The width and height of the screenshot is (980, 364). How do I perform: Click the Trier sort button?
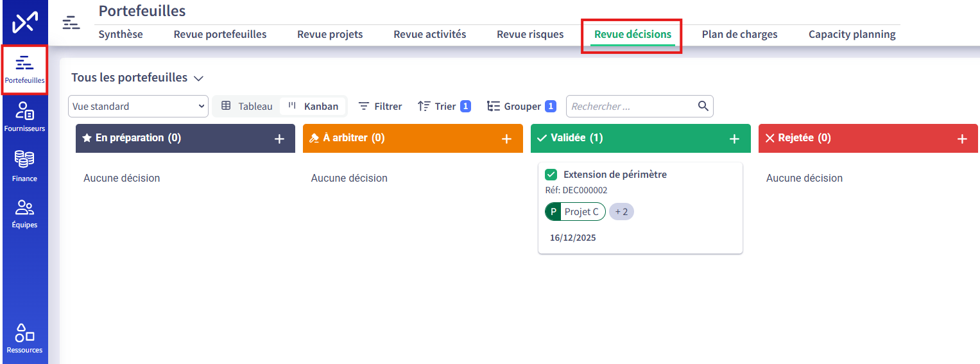coord(443,107)
